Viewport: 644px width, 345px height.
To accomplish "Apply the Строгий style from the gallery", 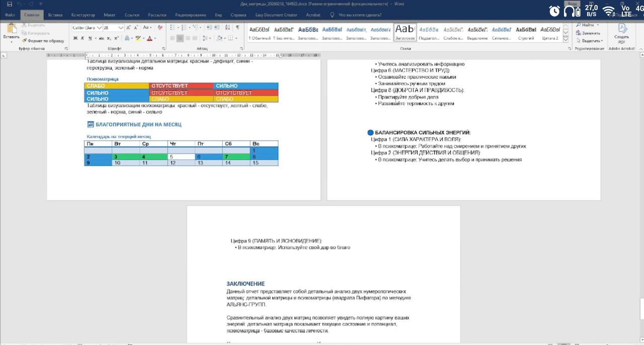I will [526, 33].
